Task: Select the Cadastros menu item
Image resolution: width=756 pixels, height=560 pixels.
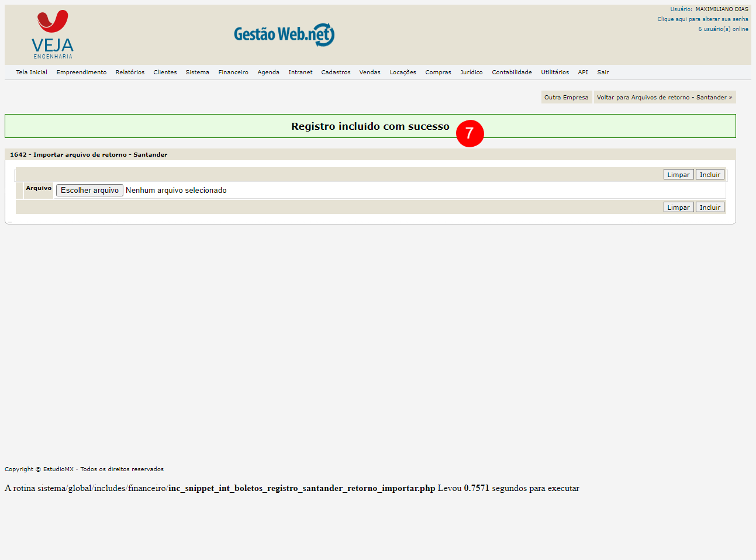Action: click(336, 72)
